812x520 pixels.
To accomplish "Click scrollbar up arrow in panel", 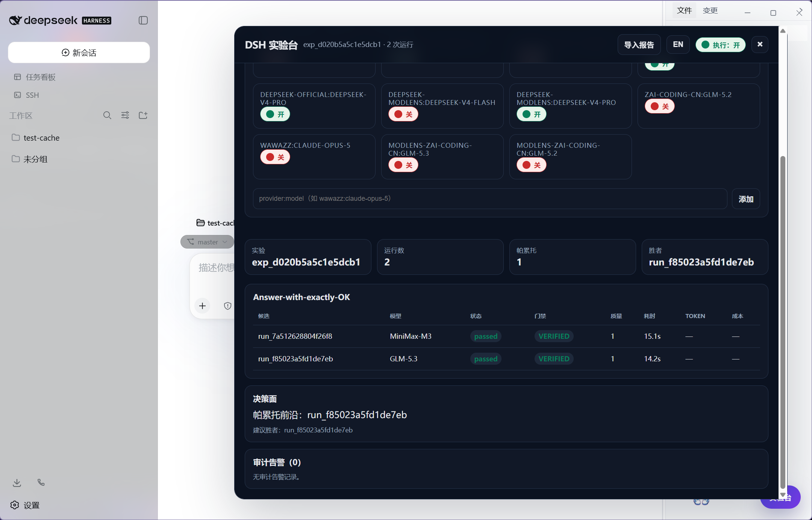I will [783, 31].
